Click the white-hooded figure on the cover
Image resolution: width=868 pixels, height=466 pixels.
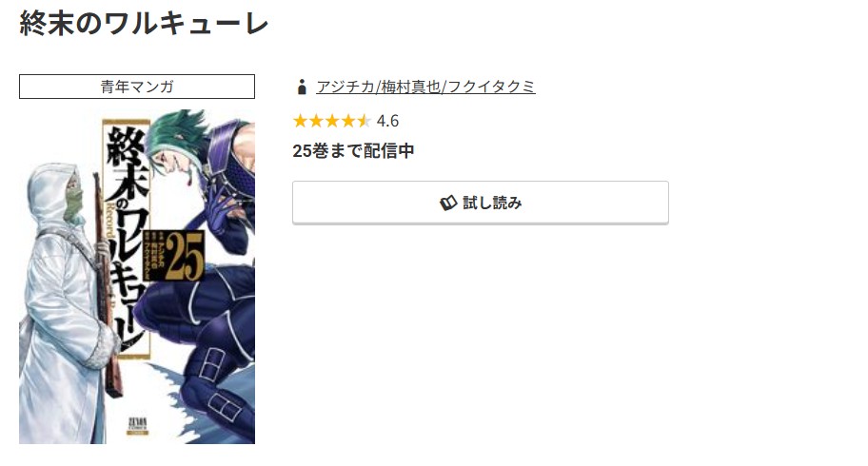[x=64, y=299]
